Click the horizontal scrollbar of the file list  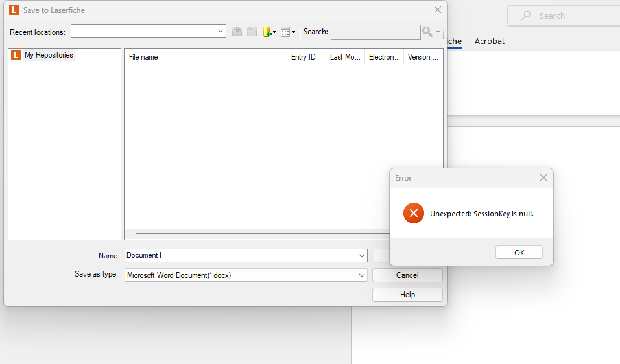click(x=263, y=234)
